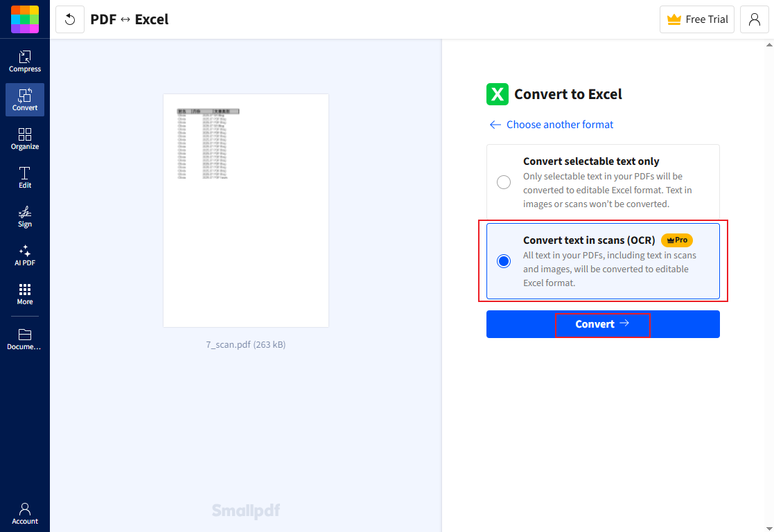This screenshot has width=774, height=532.
Task: Open the Account section at the bottom
Action: 25,515
